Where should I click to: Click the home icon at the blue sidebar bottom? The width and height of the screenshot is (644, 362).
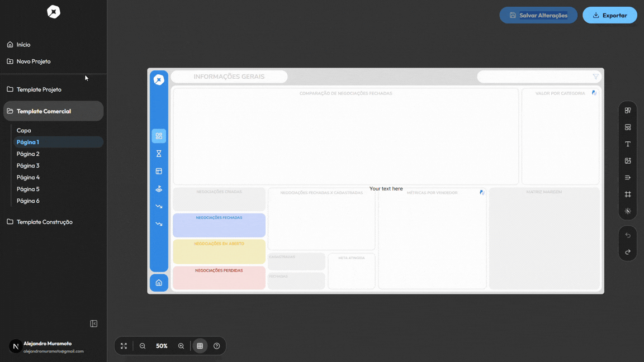[159, 283]
